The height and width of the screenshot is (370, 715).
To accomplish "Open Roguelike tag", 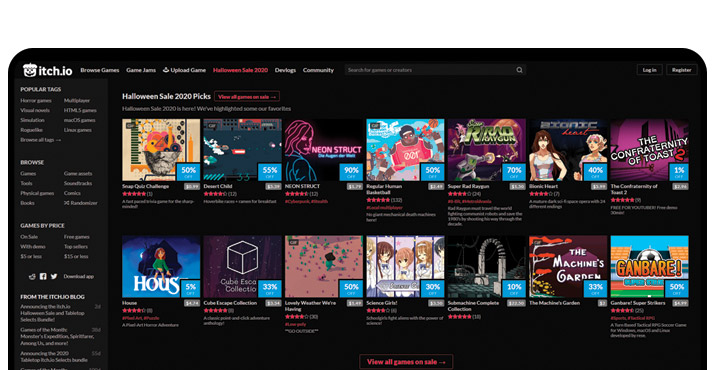I will tap(32, 130).
